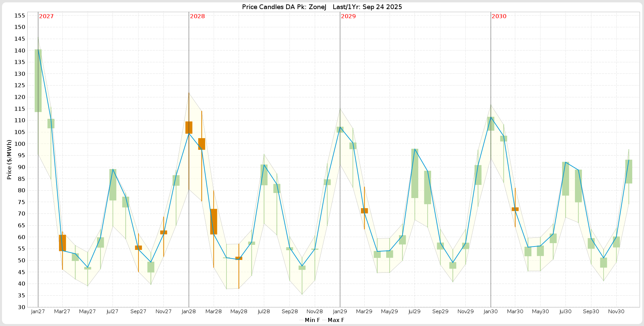The height and width of the screenshot is (326, 644).
Task: Click the 'Nov29' x-axis label
Action: tap(465, 312)
